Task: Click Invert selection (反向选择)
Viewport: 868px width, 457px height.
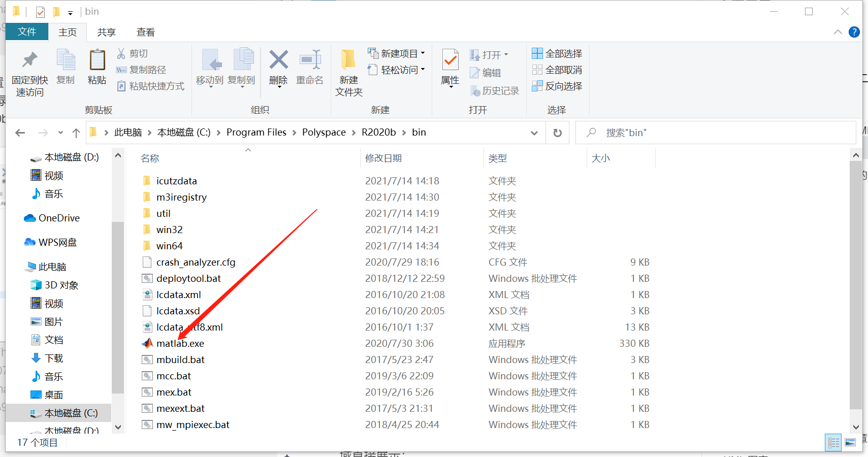Action: point(557,86)
